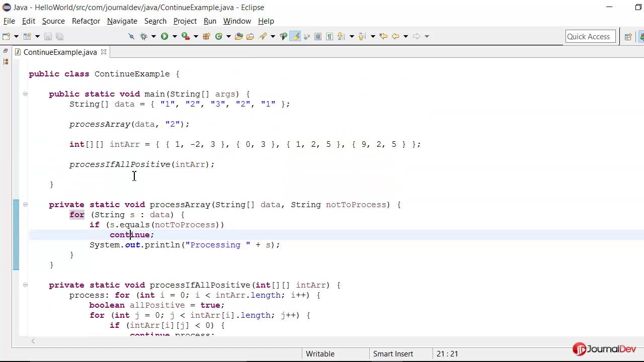Screen dimensions: 644x362
Task: Click the processIfAllPositive(intArr) call in main
Action: (142, 164)
